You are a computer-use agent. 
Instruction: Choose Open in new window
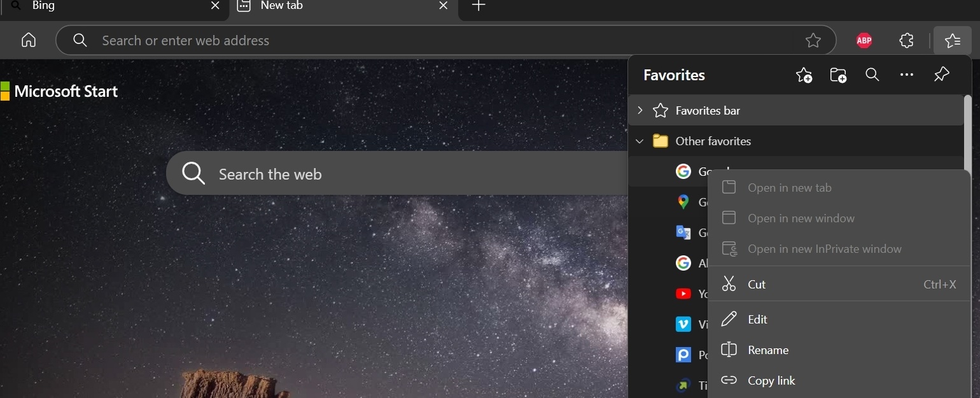click(839, 218)
